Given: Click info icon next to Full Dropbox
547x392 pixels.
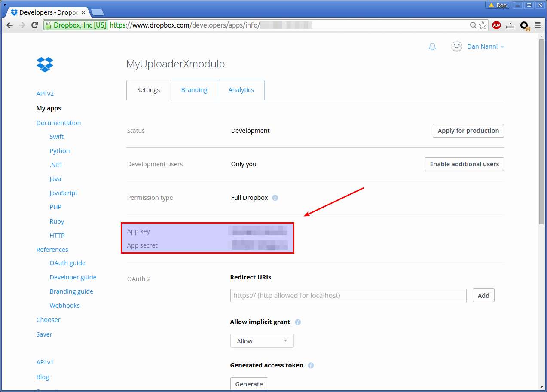Looking at the screenshot, I should coord(275,198).
